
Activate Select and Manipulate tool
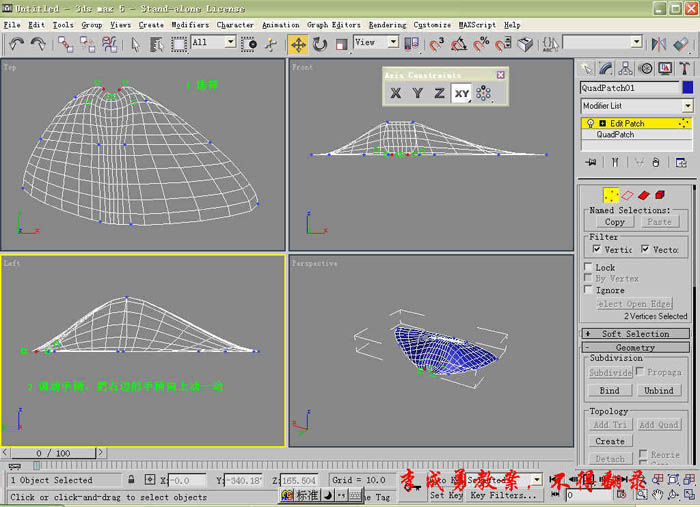271,44
